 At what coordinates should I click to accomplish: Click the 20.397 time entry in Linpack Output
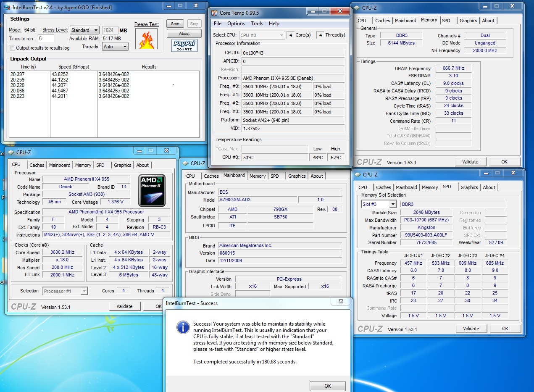[17, 74]
